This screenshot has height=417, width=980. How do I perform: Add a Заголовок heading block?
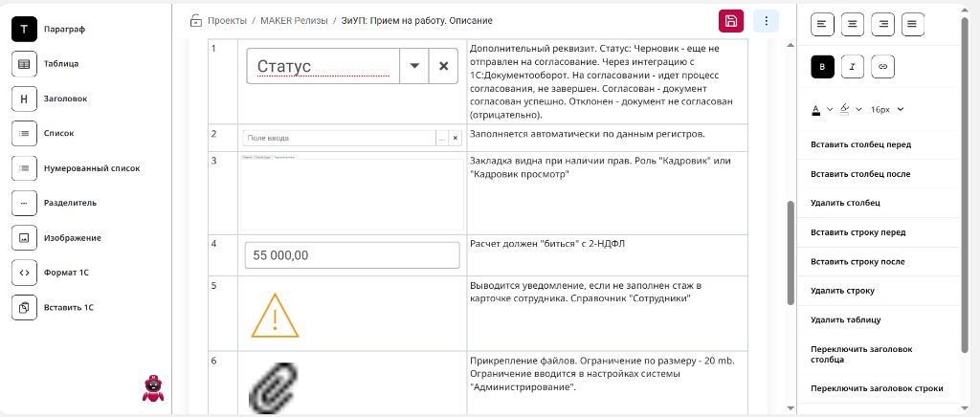click(24, 99)
